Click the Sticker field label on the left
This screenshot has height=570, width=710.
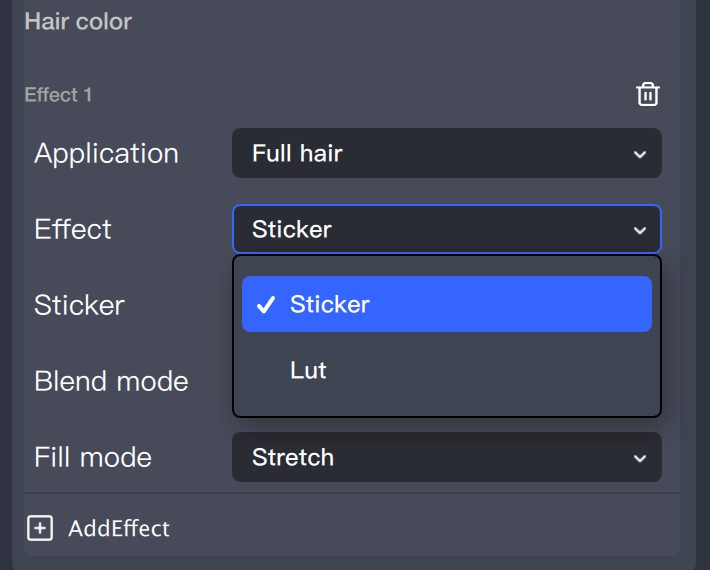(79, 305)
